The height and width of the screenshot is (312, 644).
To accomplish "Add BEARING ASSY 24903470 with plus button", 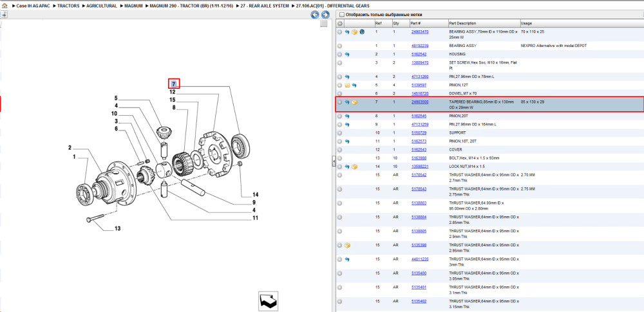I will 339,32.
